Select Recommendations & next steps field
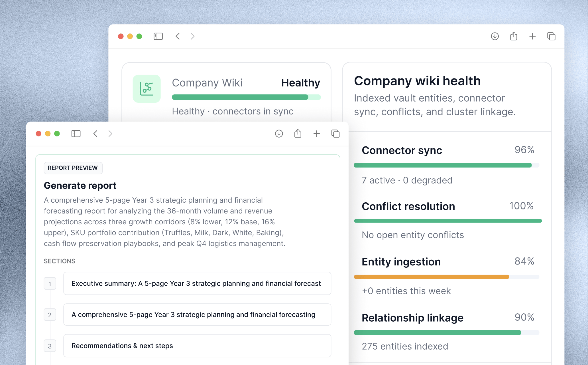This screenshot has height=365, width=588. (197, 346)
